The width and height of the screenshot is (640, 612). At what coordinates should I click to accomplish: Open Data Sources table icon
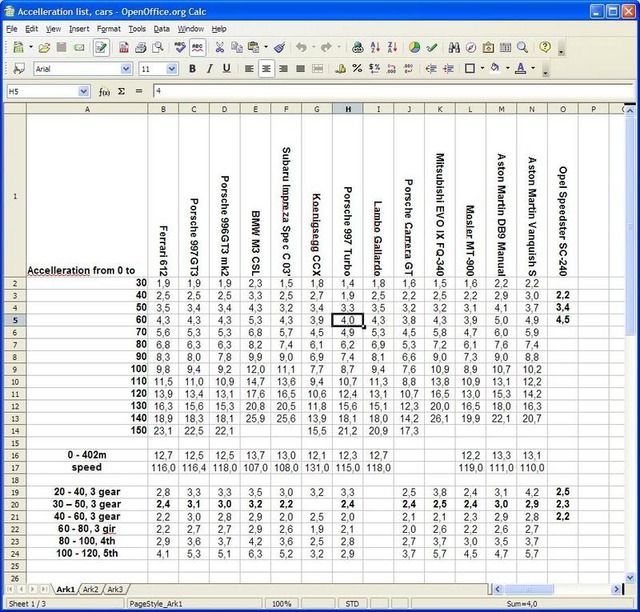[x=505, y=48]
